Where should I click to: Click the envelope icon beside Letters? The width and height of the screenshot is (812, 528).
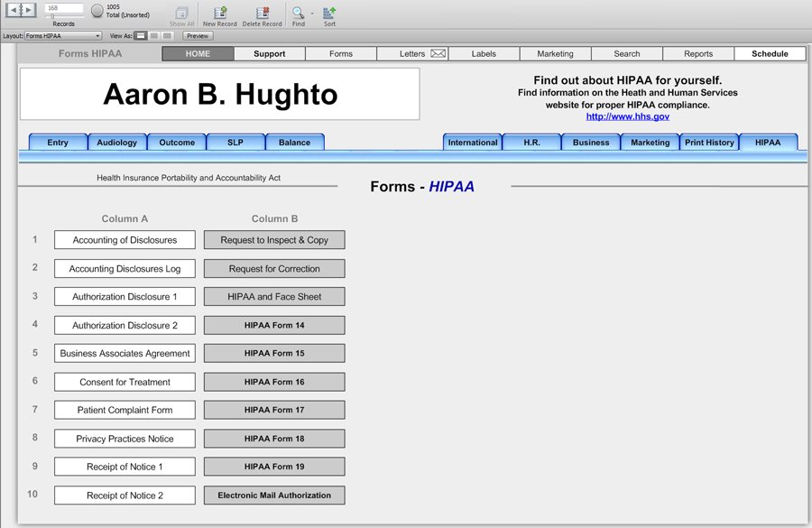tap(438, 54)
